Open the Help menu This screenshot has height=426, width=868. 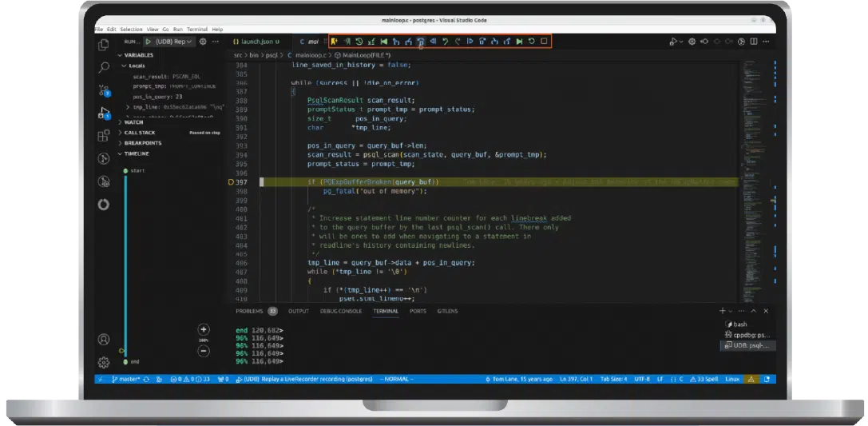(217, 30)
